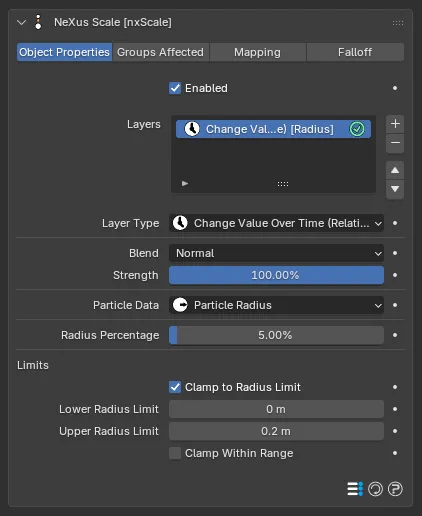The width and height of the screenshot is (422, 516).
Task: Click the animate dot beside Strength
Action: point(395,275)
